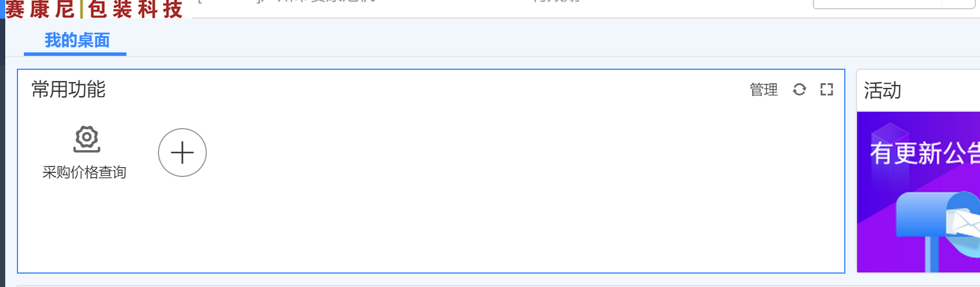
Task: Click the blue underline below 我的桌面
Action: [75, 54]
